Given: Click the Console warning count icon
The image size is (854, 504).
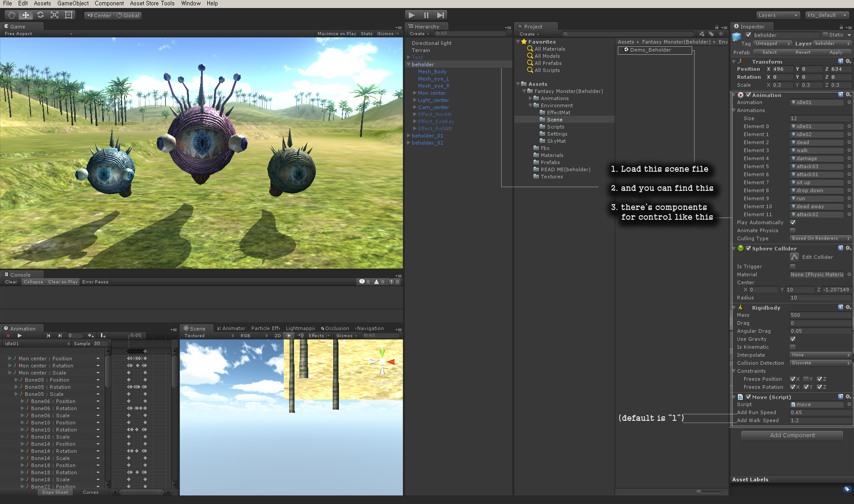Looking at the screenshot, I should point(377,282).
